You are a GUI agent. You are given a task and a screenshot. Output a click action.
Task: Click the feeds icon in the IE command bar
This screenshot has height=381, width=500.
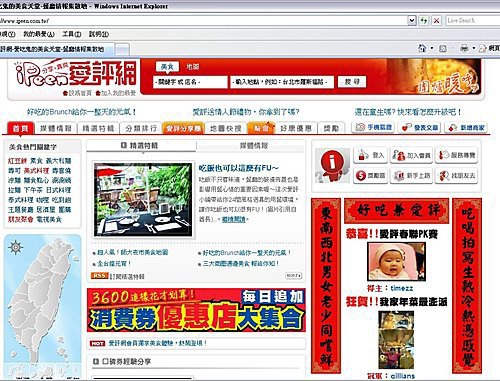(x=443, y=49)
